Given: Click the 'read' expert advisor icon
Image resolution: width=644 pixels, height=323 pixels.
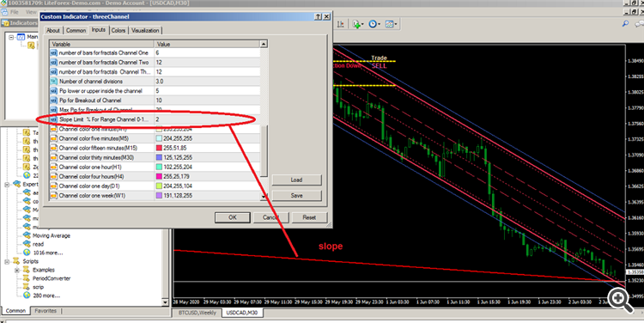Looking at the screenshot, I should tap(27, 244).
